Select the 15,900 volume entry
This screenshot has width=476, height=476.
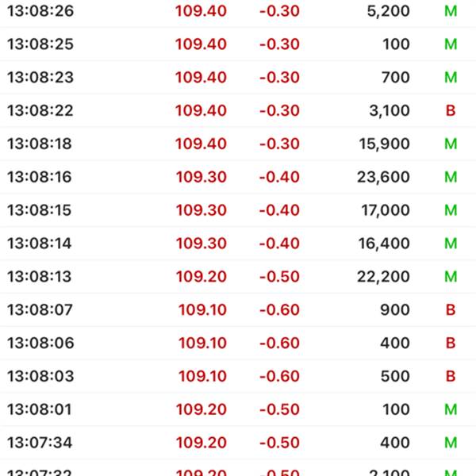click(384, 144)
